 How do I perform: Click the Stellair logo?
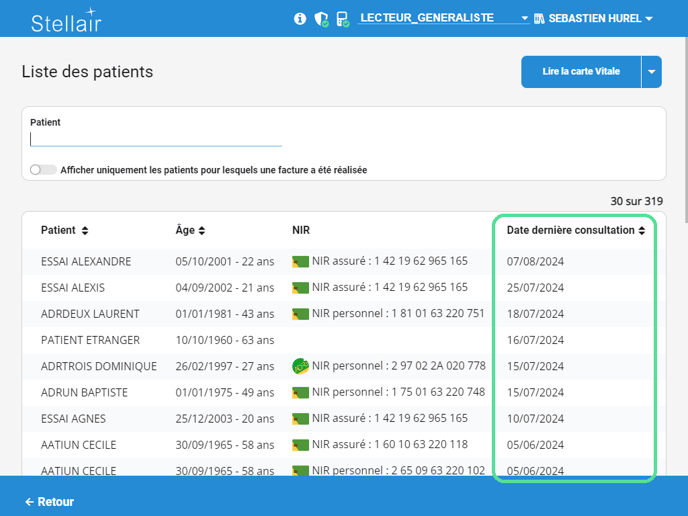66,20
